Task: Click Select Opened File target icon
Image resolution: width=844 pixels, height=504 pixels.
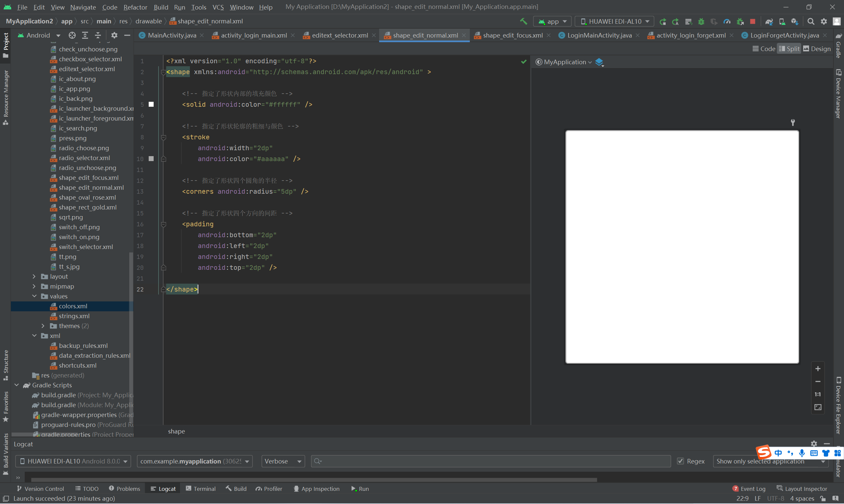Action: tap(72, 35)
